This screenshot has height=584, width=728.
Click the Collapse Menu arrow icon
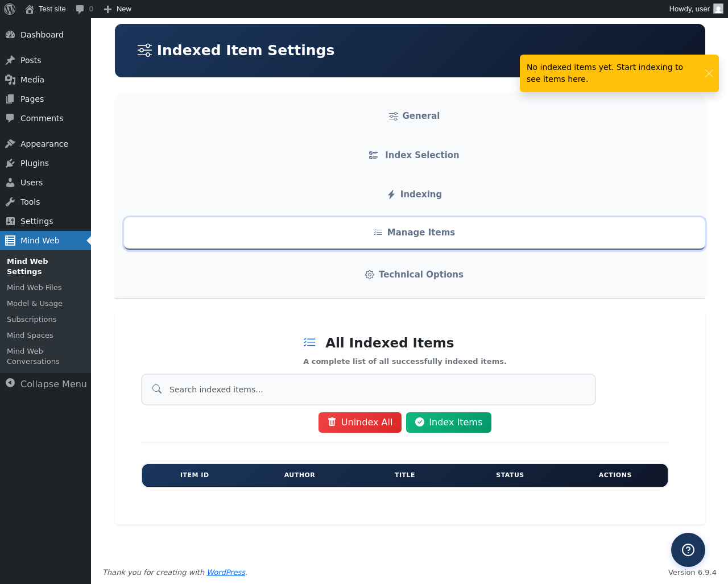click(10, 383)
